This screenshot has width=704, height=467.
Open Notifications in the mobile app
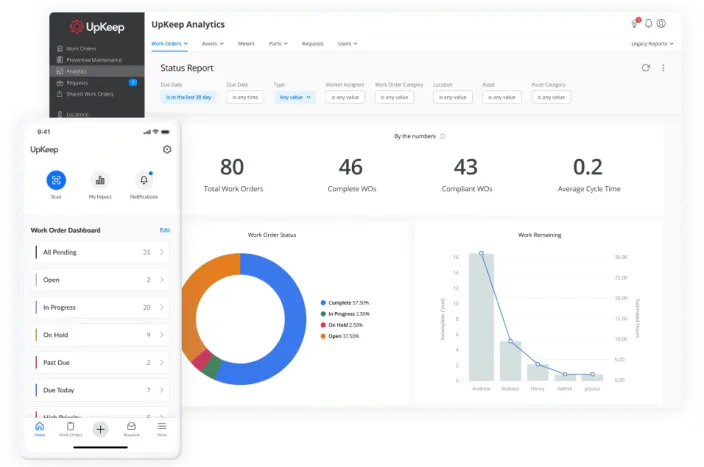[144, 180]
